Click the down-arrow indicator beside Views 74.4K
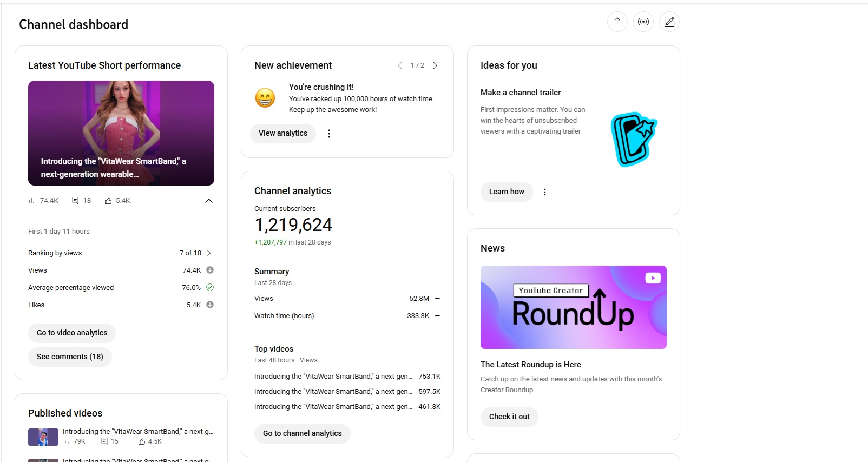Screen dimensions: 868x462 (210, 270)
